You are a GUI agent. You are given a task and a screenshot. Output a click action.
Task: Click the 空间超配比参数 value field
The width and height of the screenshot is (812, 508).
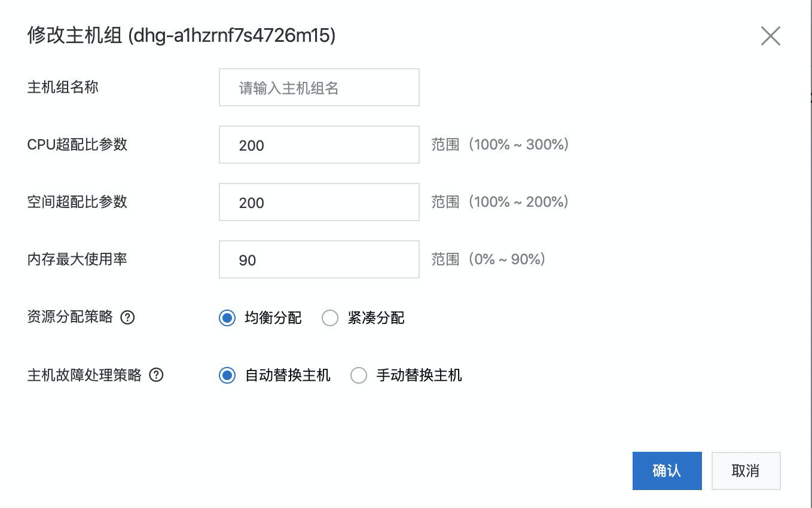coord(319,202)
